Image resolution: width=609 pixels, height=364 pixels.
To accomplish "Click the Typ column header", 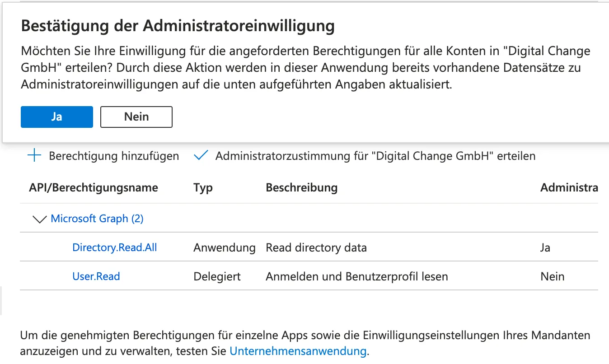I will [x=203, y=188].
